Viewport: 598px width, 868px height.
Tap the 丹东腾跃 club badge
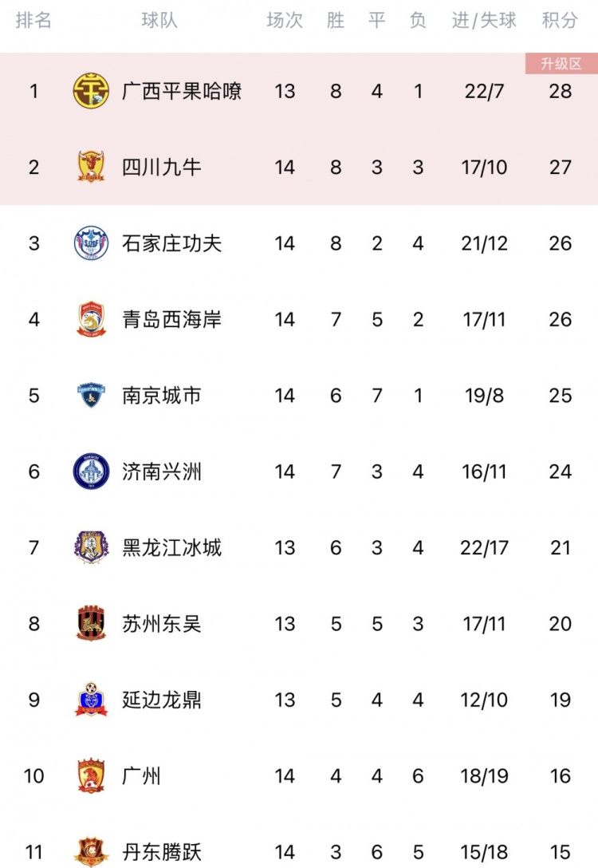[x=91, y=851]
